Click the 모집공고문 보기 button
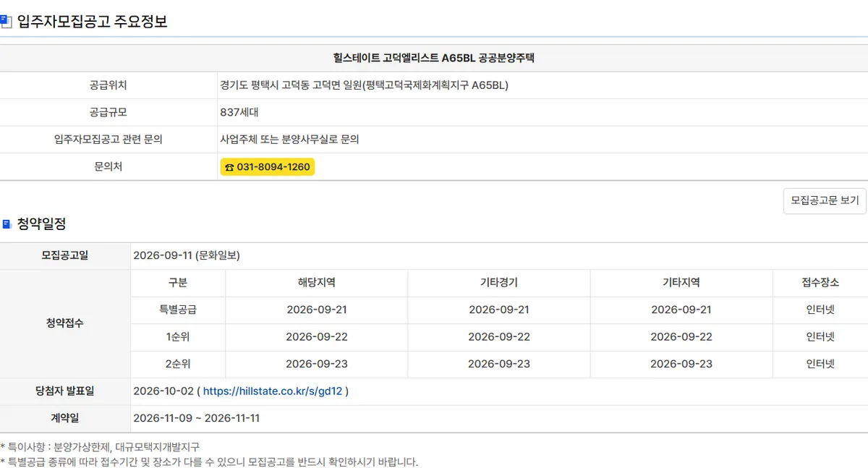 [825, 200]
